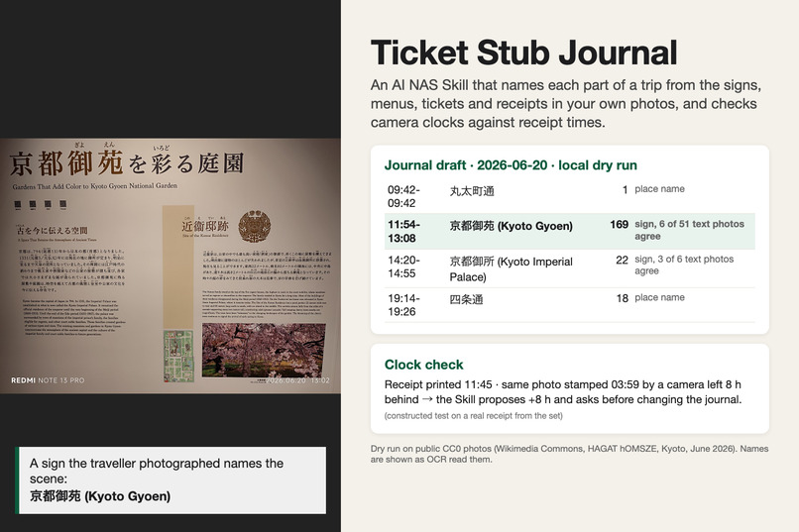Click the REDMI NOTE 13 PRO watermark text
This screenshot has width=799, height=532.
click(48, 380)
